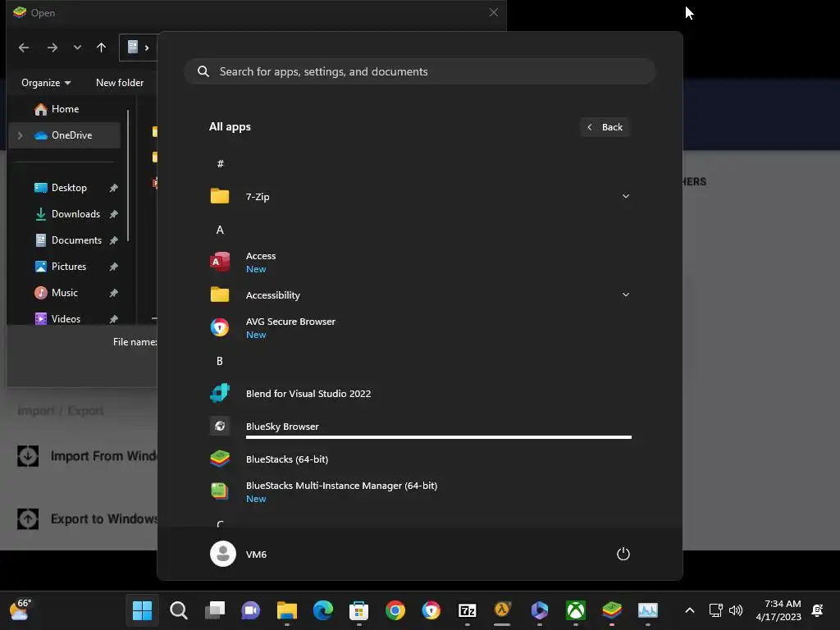Click the # section header in All apps
The image size is (840, 630).
coord(220,164)
